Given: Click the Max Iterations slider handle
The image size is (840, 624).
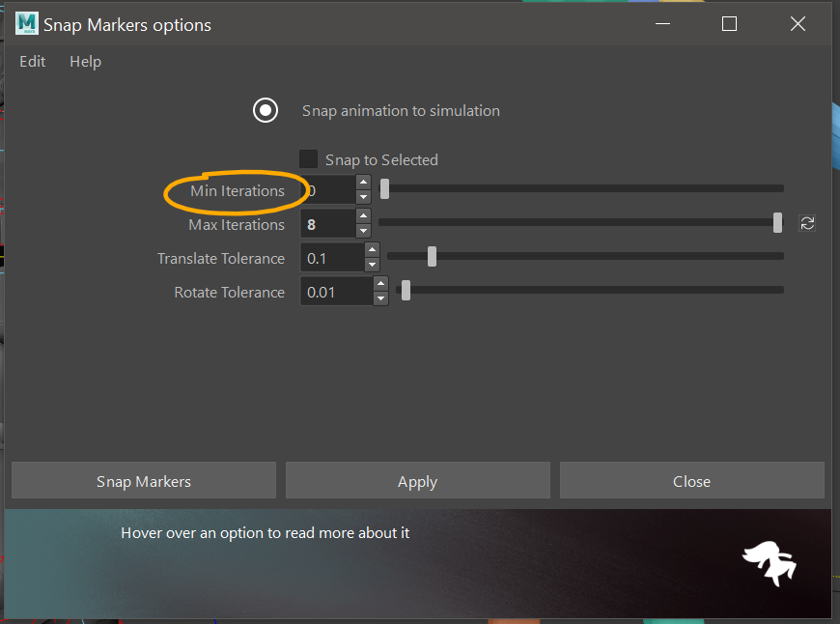Looking at the screenshot, I should 777,223.
